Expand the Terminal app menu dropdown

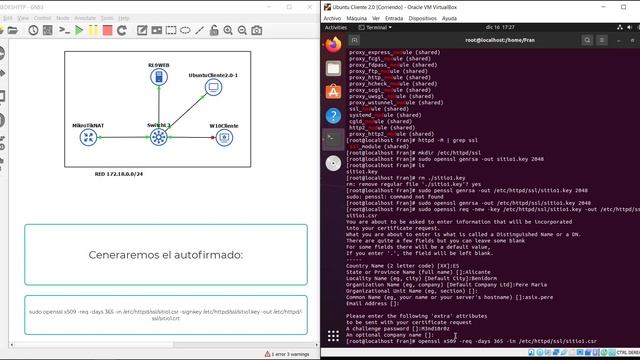tap(375, 27)
